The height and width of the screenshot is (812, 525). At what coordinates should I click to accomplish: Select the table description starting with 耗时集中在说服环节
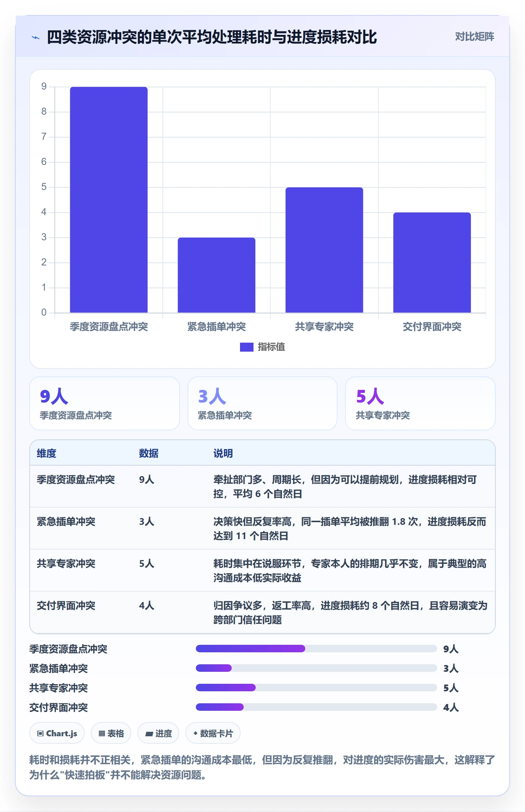pyautogui.click(x=350, y=571)
